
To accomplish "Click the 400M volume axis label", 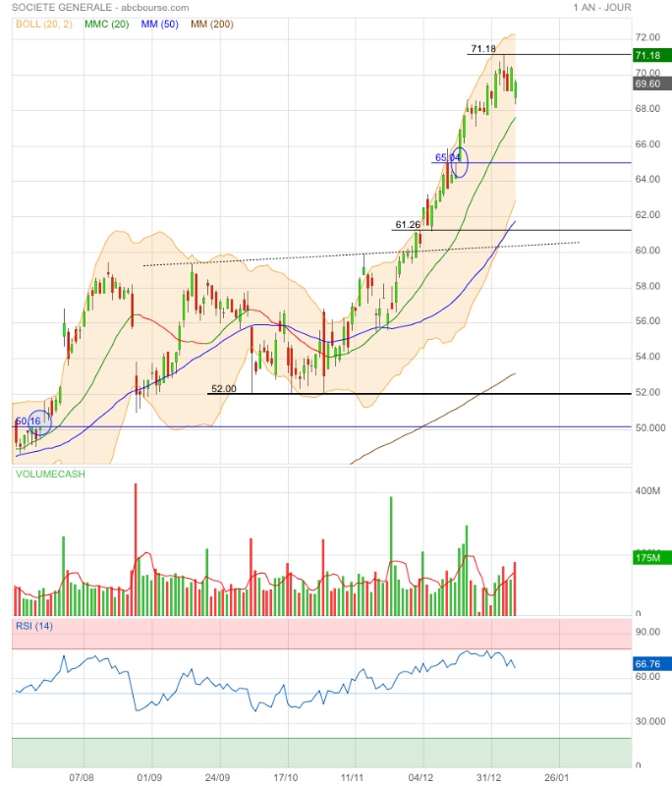I will (647, 490).
